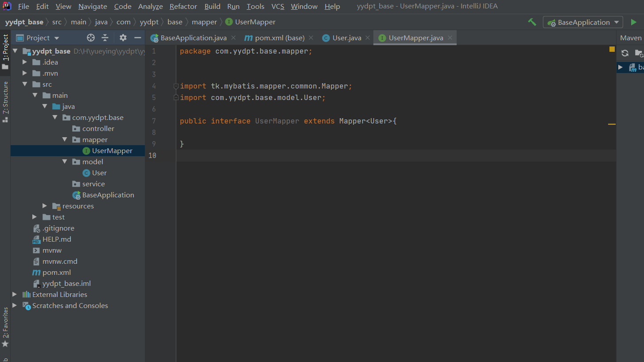Viewport: 644px width, 362px height.
Task: Close the UserMapper.java tab
Action: pos(450,38)
